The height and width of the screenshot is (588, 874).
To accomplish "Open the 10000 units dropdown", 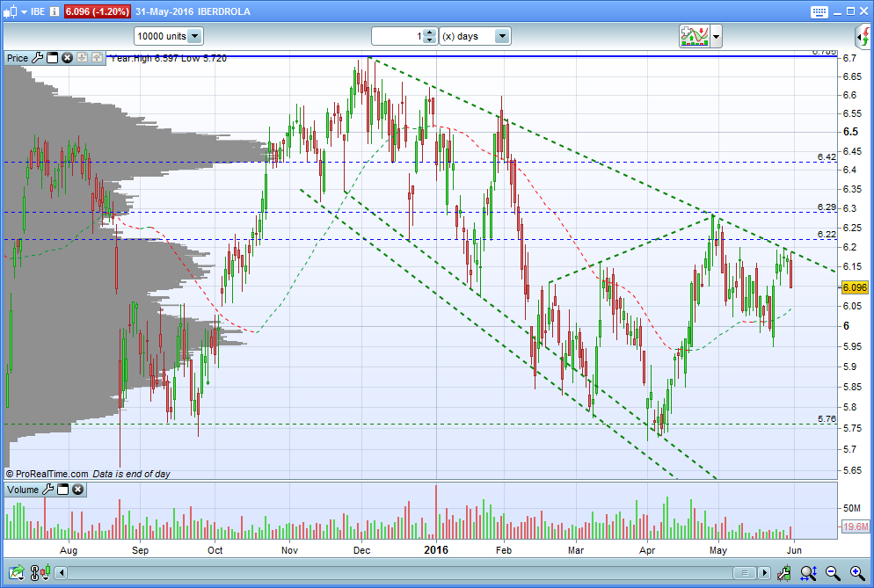I will coord(169,36).
